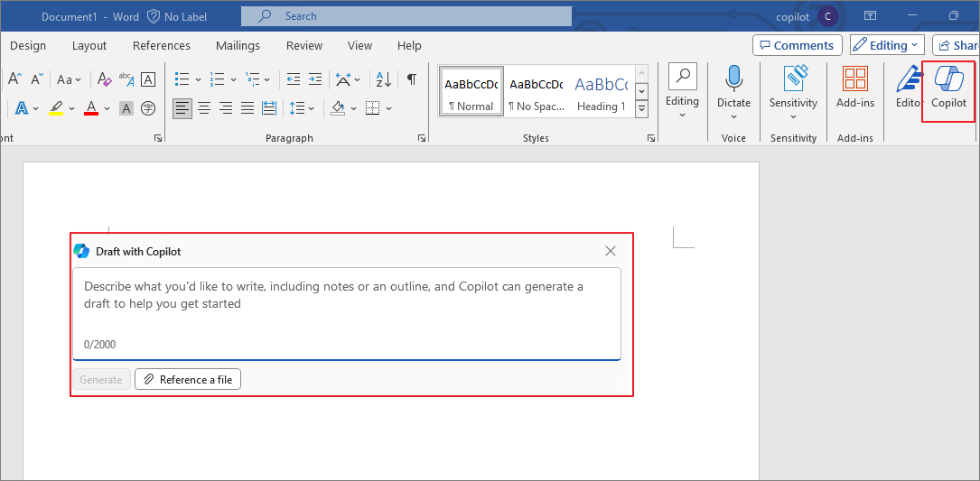Apply Text Effects outlined blue A

(x=22, y=108)
